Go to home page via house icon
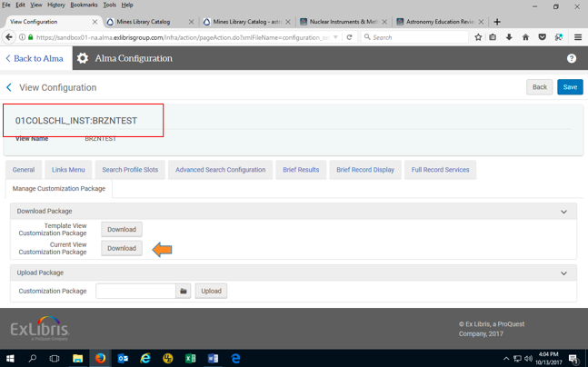The image size is (588, 367). [525, 37]
